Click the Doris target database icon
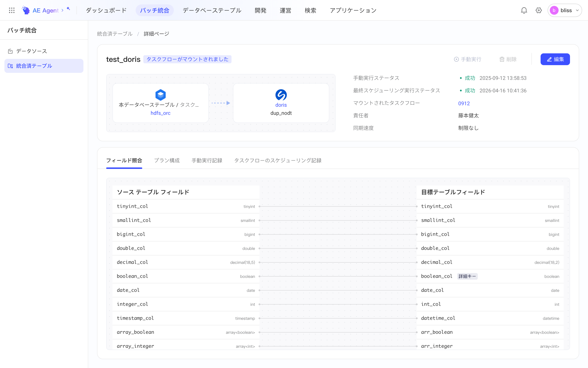Image resolution: width=588 pixels, height=368 pixels. (281, 95)
